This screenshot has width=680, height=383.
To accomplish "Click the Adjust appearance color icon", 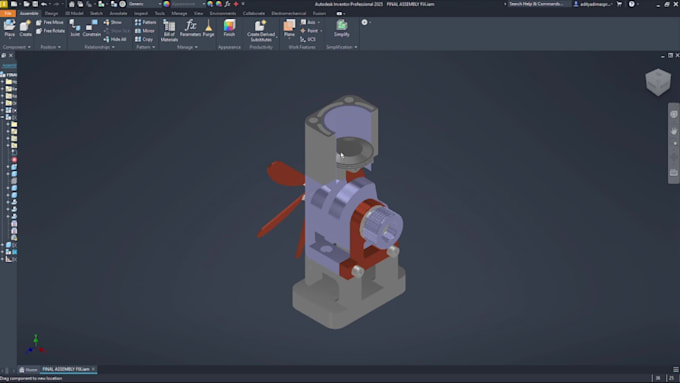I will [x=210, y=4].
